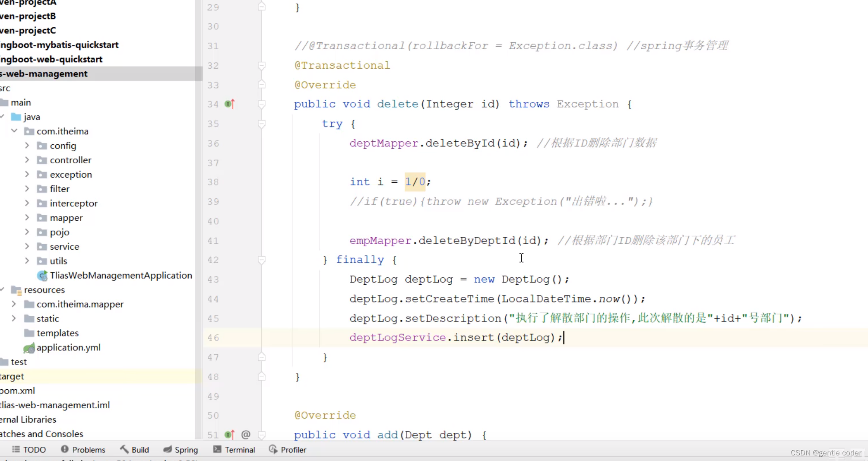868x461 pixels.
Task: Open the Build tool window
Action: click(x=134, y=450)
